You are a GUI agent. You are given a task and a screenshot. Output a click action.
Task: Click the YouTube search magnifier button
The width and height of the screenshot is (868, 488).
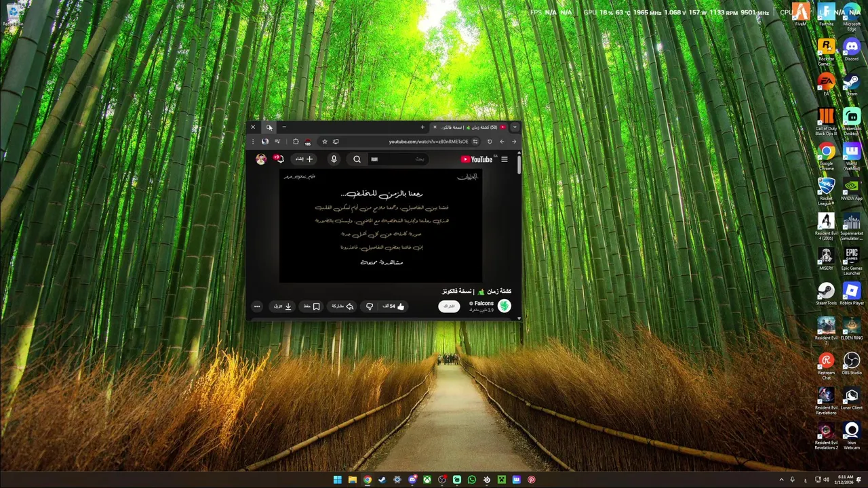(x=357, y=159)
